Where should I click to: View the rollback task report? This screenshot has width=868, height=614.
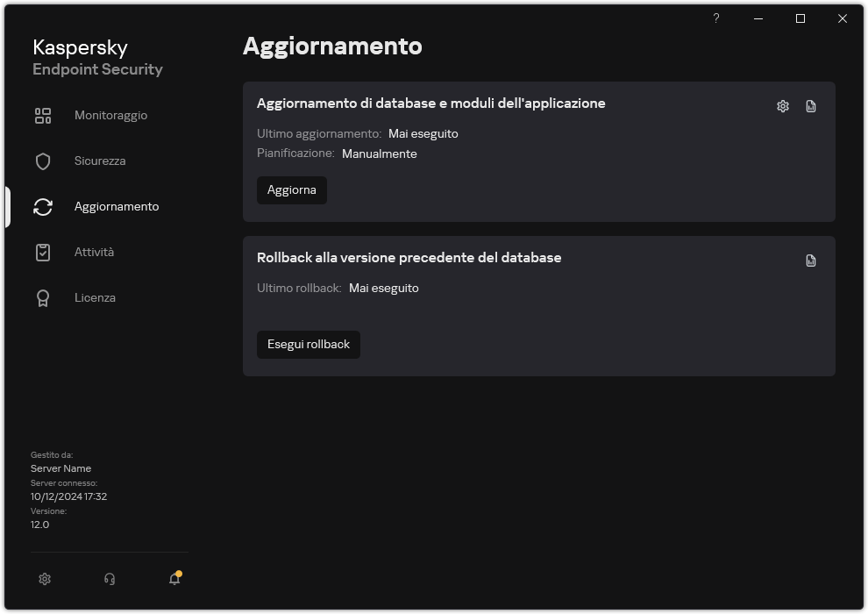[x=810, y=261]
